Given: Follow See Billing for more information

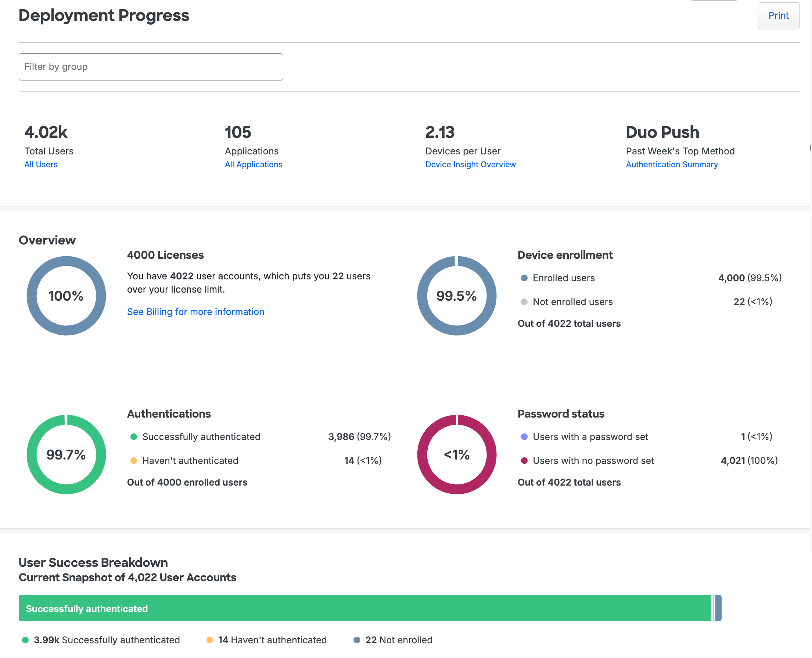Looking at the screenshot, I should click(x=195, y=312).
